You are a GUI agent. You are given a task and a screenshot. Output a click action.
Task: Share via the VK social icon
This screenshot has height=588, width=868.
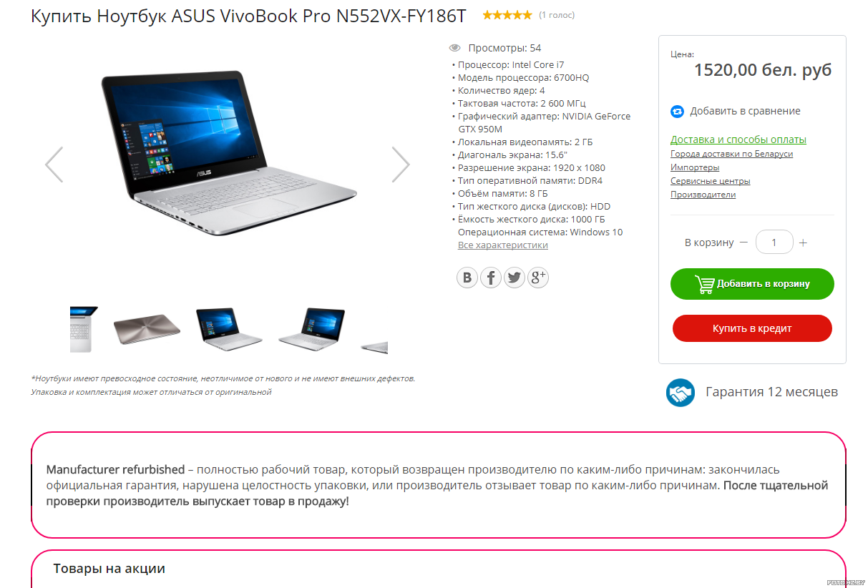point(467,278)
